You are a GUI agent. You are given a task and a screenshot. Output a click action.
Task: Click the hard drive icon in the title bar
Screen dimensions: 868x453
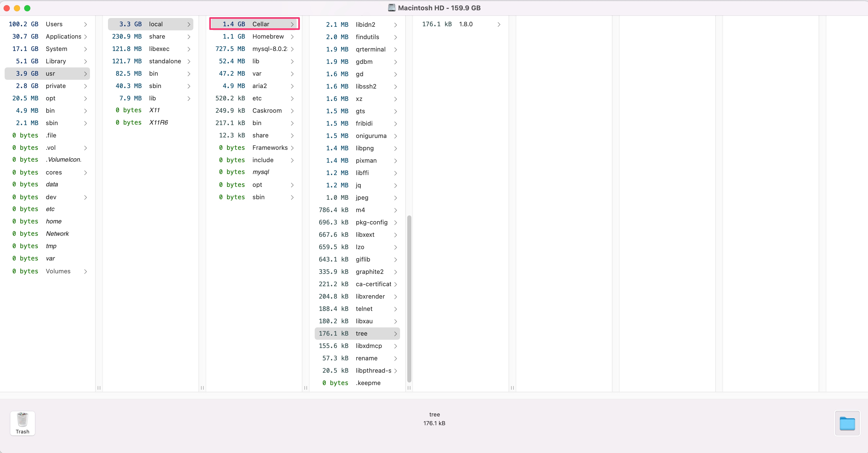(x=391, y=8)
